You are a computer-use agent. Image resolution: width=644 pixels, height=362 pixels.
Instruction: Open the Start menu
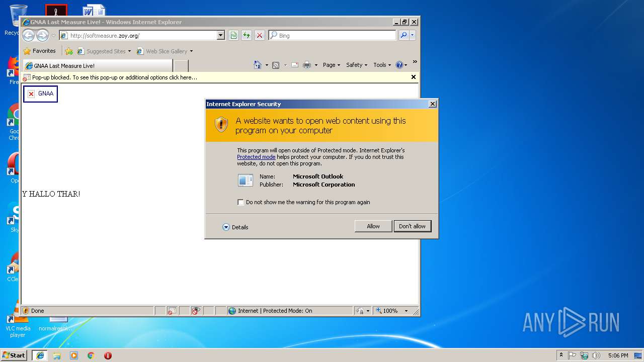coord(14,355)
